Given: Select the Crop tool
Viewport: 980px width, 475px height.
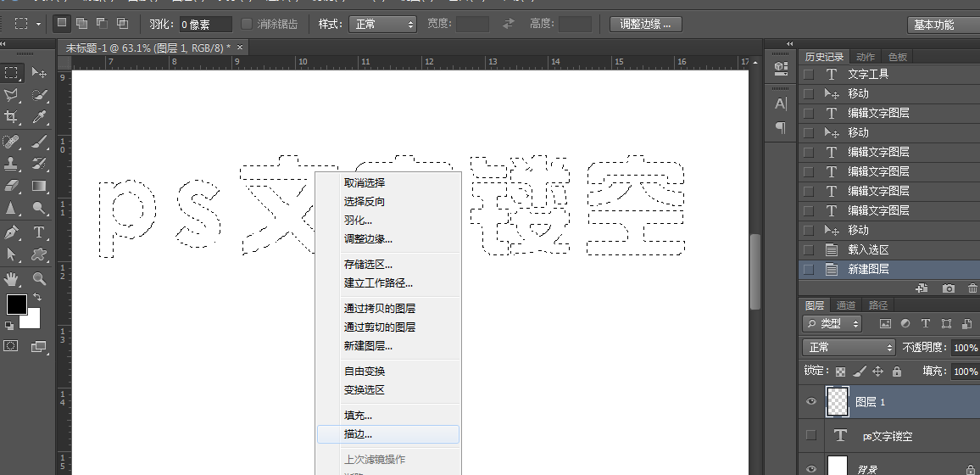Looking at the screenshot, I should coord(11,117).
